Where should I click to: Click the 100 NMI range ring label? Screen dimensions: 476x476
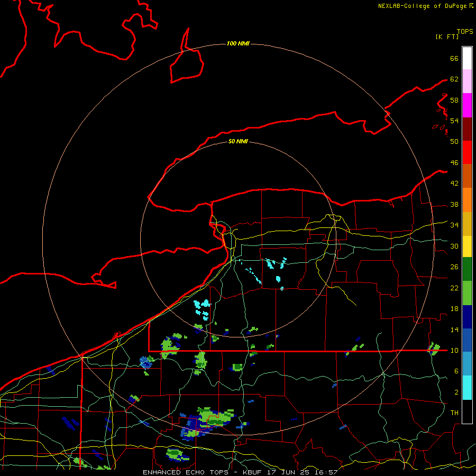pos(238,43)
